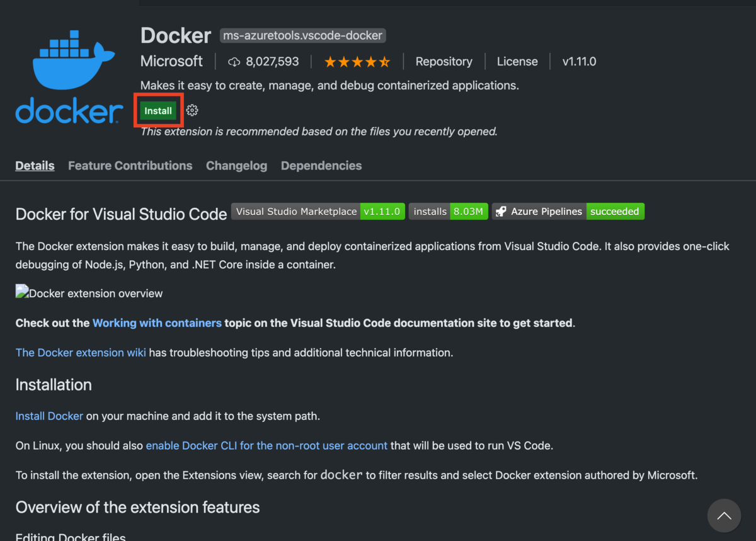The width and height of the screenshot is (756, 541).
Task: Open the Changelog tab
Action: (236, 165)
